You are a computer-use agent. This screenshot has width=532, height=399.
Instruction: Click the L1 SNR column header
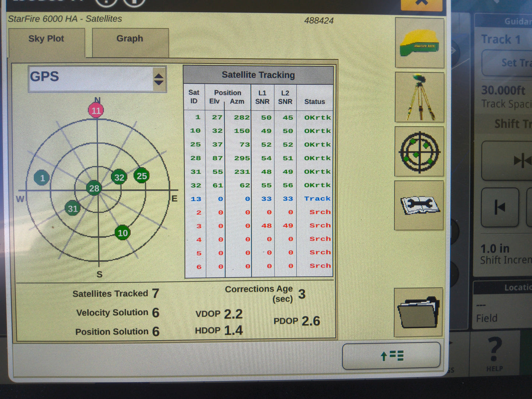[x=262, y=98]
